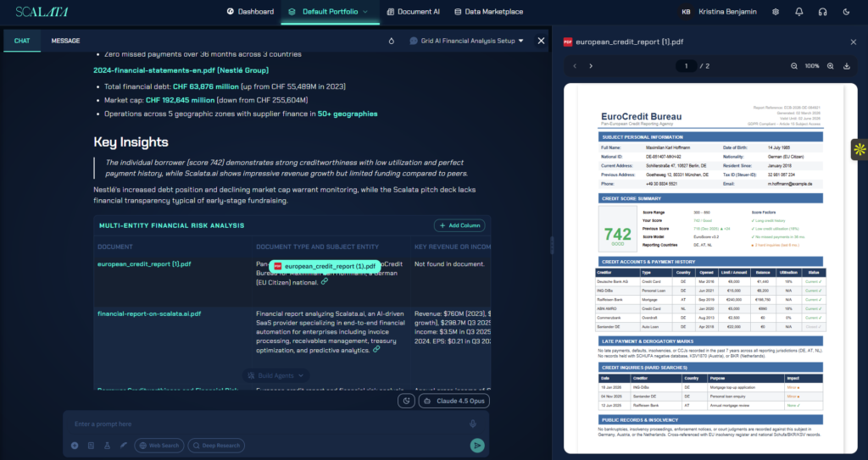Click the Add Column button
The height and width of the screenshot is (460, 868).
pos(459,226)
